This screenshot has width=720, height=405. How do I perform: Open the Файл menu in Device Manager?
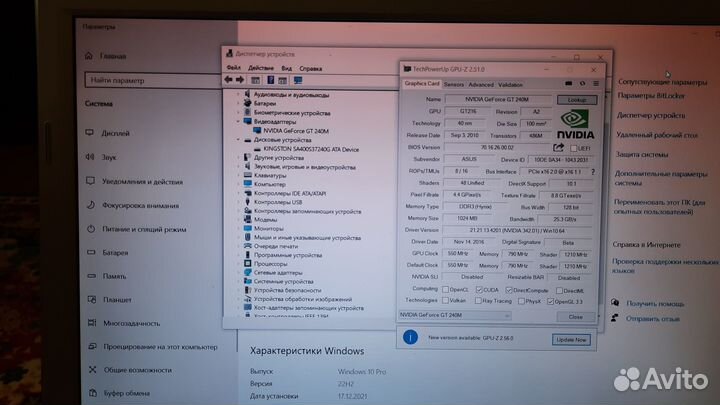click(x=233, y=68)
